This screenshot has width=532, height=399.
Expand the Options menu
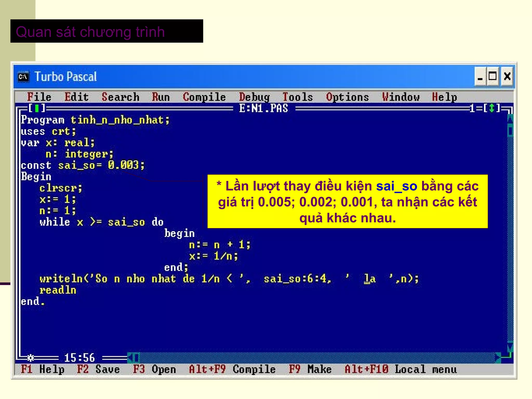(x=347, y=97)
